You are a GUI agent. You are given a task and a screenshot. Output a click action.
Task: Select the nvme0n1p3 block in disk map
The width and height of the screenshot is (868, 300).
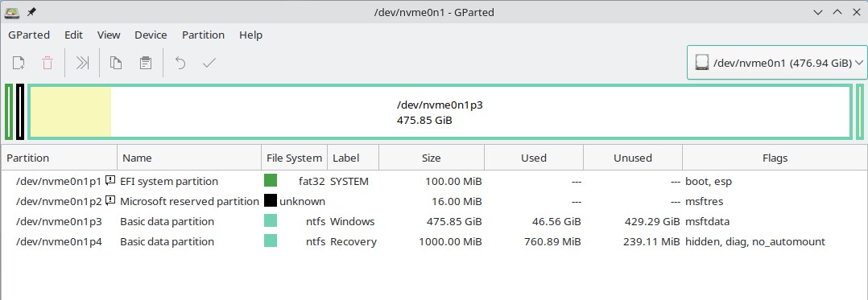point(440,112)
